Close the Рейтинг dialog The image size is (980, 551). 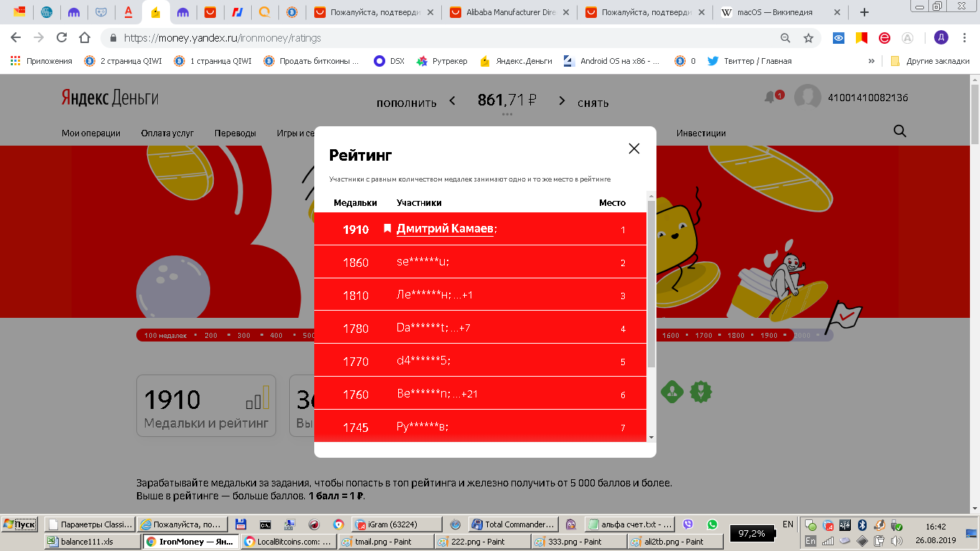coord(633,149)
